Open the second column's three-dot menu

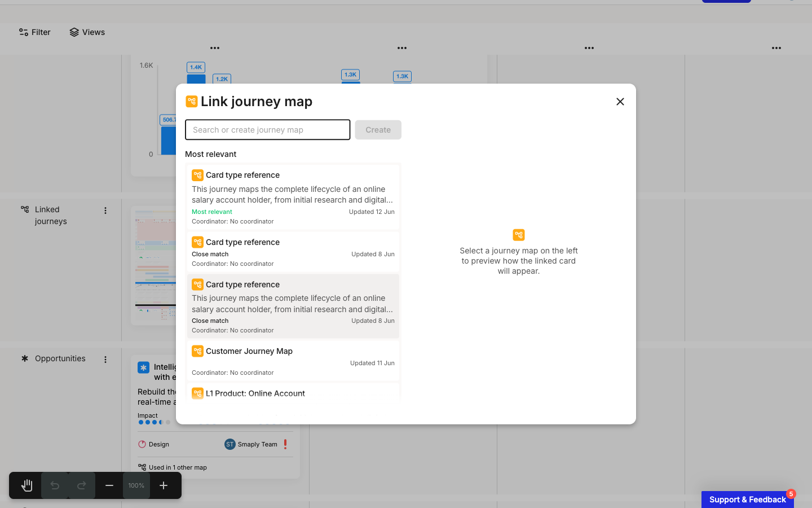(x=402, y=48)
